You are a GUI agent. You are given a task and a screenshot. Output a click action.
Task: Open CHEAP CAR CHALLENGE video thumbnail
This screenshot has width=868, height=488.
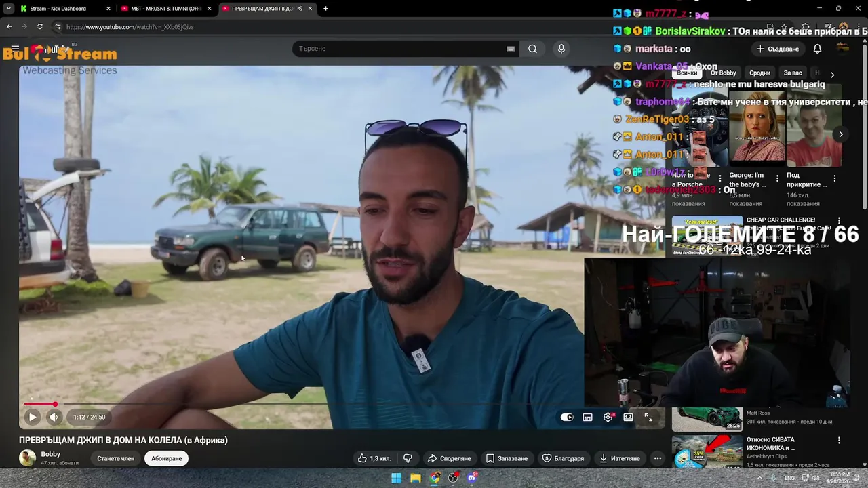[x=707, y=235]
